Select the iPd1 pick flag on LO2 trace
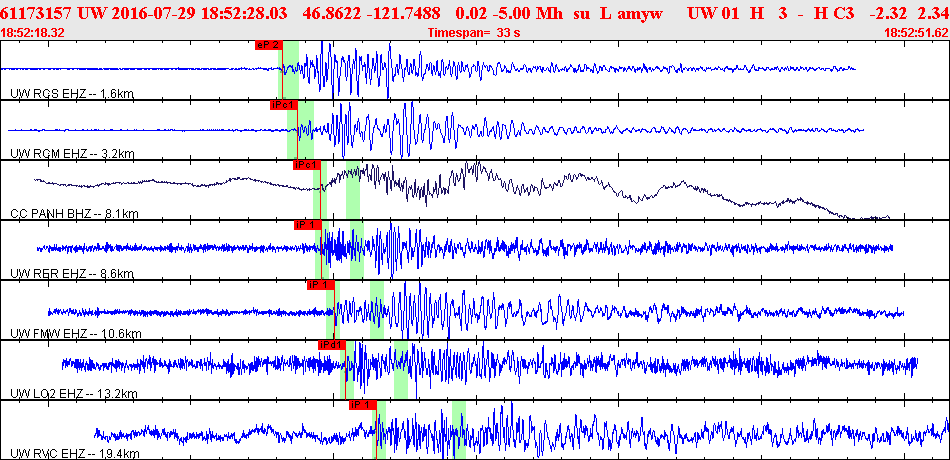The height and width of the screenshot is (460, 950). coord(330,345)
